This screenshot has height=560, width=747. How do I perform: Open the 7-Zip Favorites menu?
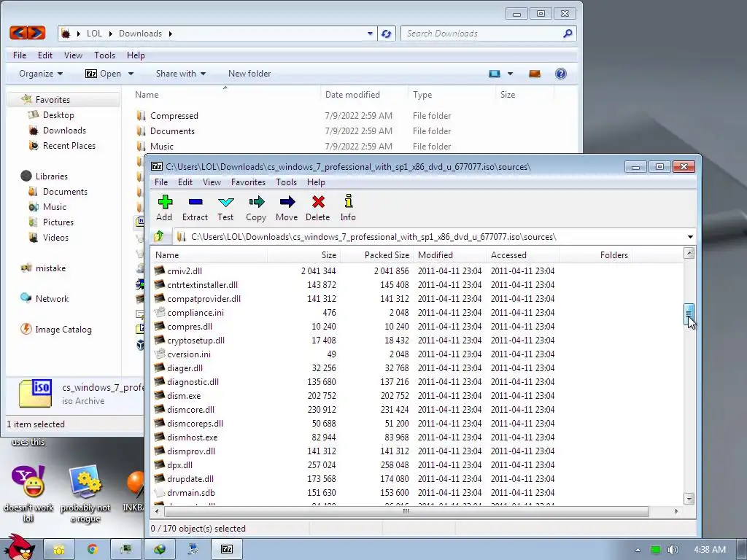pos(248,182)
